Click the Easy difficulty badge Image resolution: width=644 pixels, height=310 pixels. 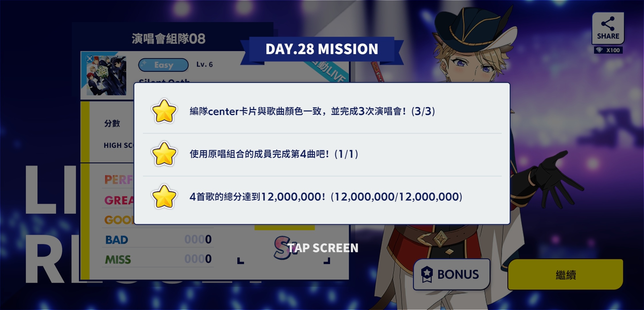pyautogui.click(x=163, y=65)
